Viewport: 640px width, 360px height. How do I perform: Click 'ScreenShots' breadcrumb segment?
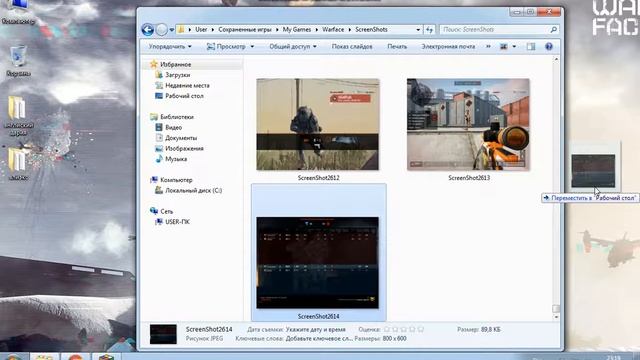[x=371, y=29]
